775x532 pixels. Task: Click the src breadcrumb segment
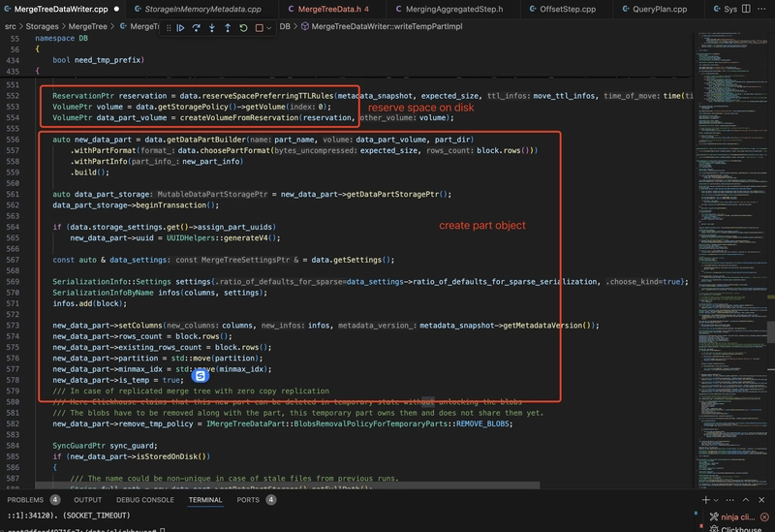coord(11,26)
